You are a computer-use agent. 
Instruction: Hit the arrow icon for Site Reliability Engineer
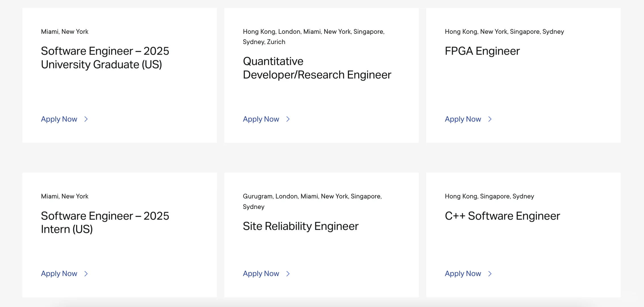[288, 273]
